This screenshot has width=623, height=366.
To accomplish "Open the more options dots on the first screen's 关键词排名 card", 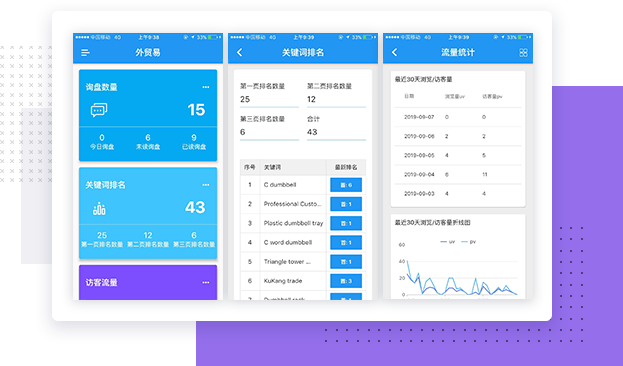I will point(205,185).
